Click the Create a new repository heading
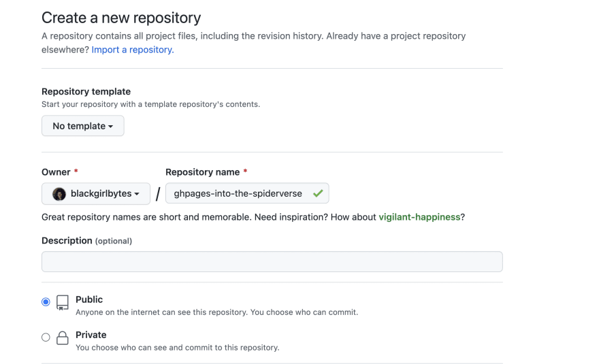Screen dimensions: 599x364 (x=121, y=18)
